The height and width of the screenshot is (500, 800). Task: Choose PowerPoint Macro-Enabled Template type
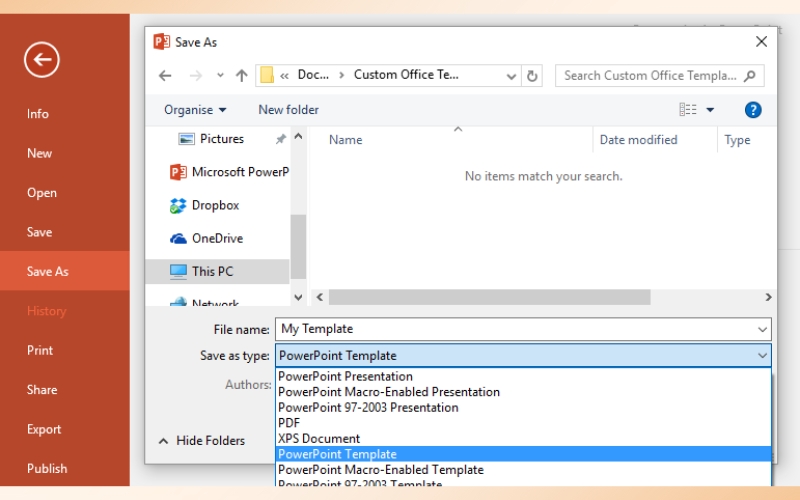[x=523, y=470]
